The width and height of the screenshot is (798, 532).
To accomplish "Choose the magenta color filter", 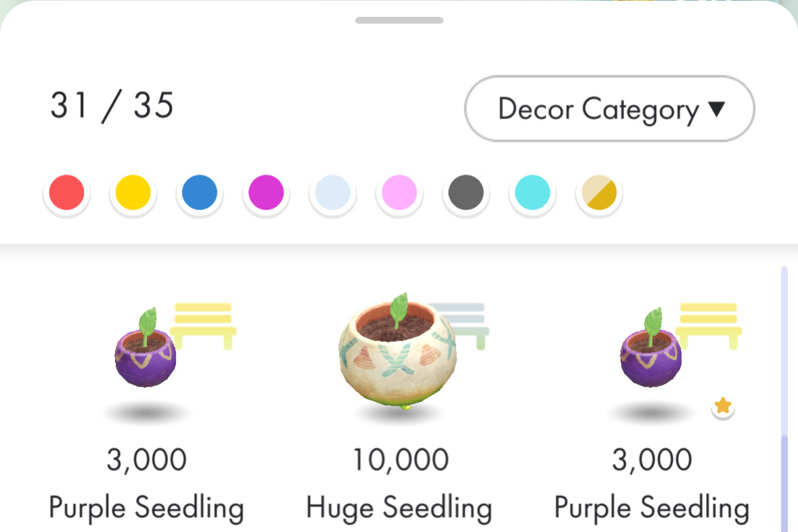I will [266, 192].
